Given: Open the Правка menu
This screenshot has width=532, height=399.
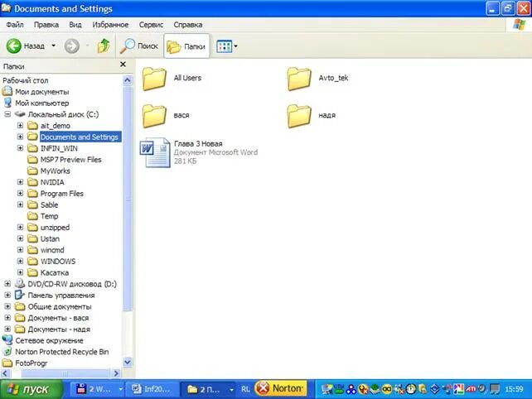Looking at the screenshot, I should click(x=46, y=25).
